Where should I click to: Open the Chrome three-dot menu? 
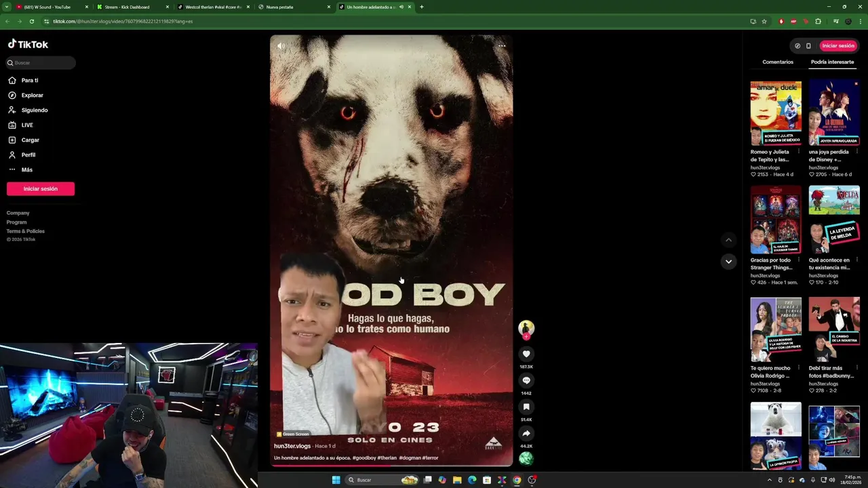861,21
